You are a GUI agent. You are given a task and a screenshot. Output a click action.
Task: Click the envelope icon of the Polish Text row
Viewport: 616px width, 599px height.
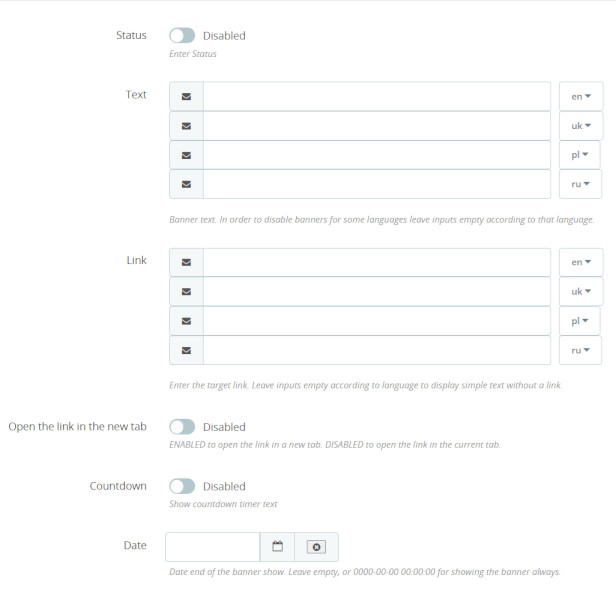tap(186, 156)
